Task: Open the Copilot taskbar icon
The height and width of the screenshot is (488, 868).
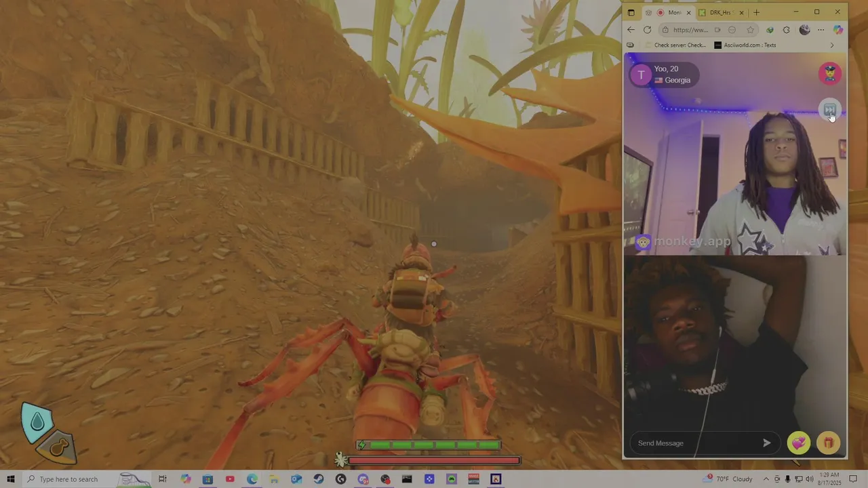Action: click(186, 479)
